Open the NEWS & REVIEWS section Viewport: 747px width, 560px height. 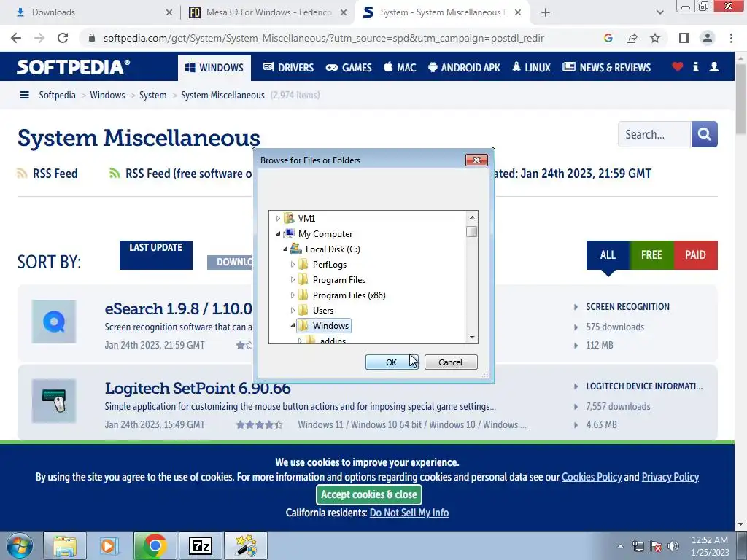pos(606,68)
